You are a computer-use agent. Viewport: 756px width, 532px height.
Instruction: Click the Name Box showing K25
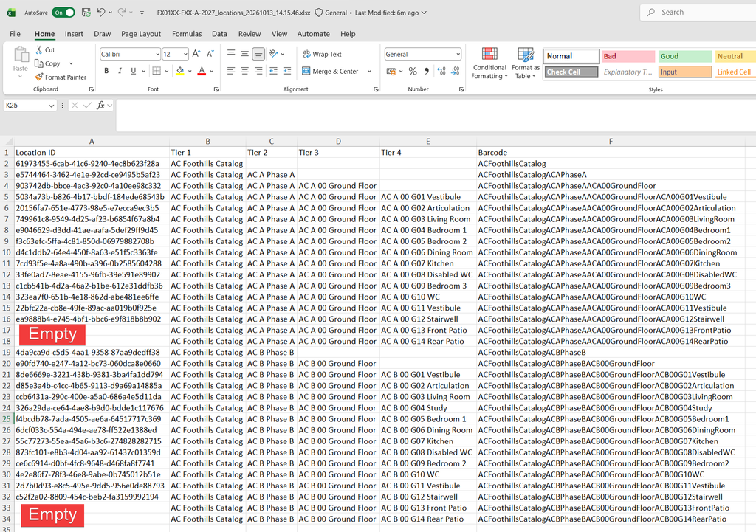click(x=30, y=105)
